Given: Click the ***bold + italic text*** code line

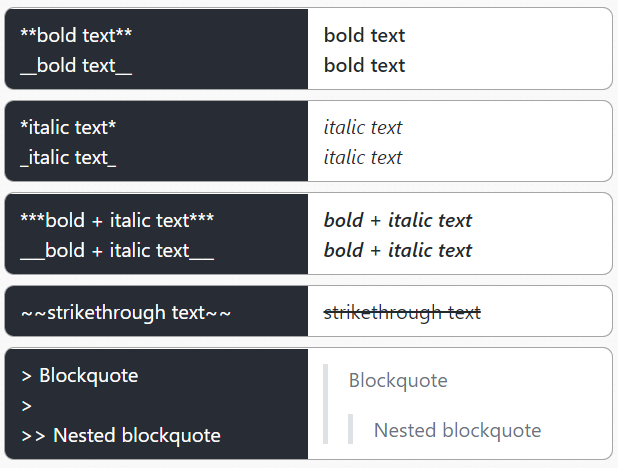Looking at the screenshot, I should coord(117,220).
